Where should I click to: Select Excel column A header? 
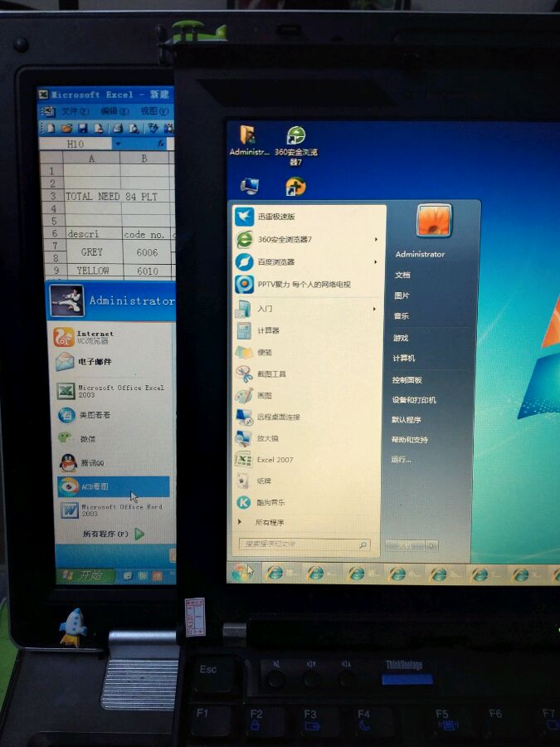[x=91, y=159]
